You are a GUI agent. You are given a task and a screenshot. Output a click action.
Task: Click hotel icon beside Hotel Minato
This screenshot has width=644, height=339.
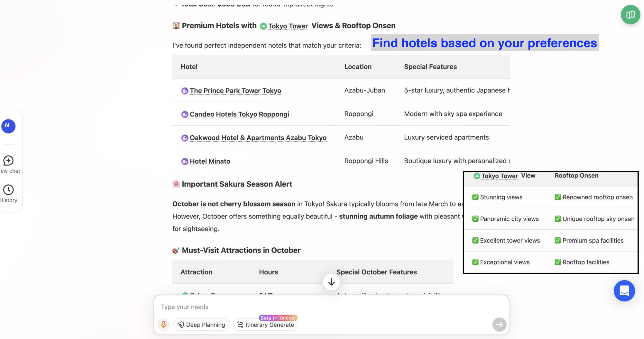coord(184,161)
